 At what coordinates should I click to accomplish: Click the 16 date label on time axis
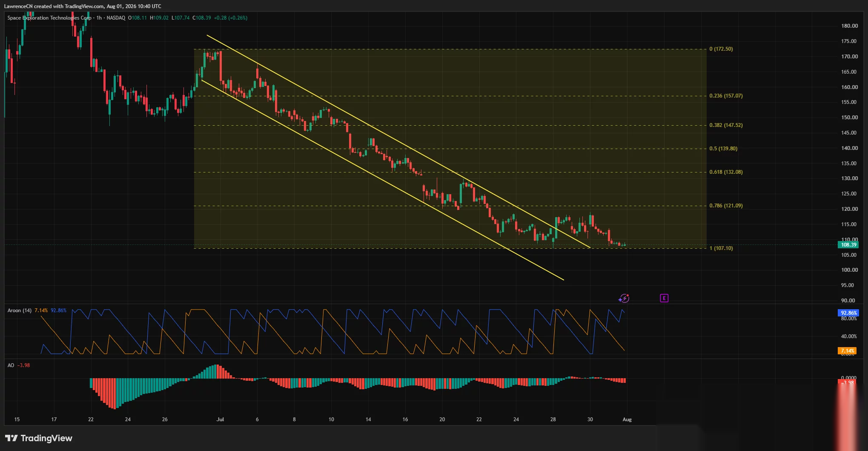(405, 419)
